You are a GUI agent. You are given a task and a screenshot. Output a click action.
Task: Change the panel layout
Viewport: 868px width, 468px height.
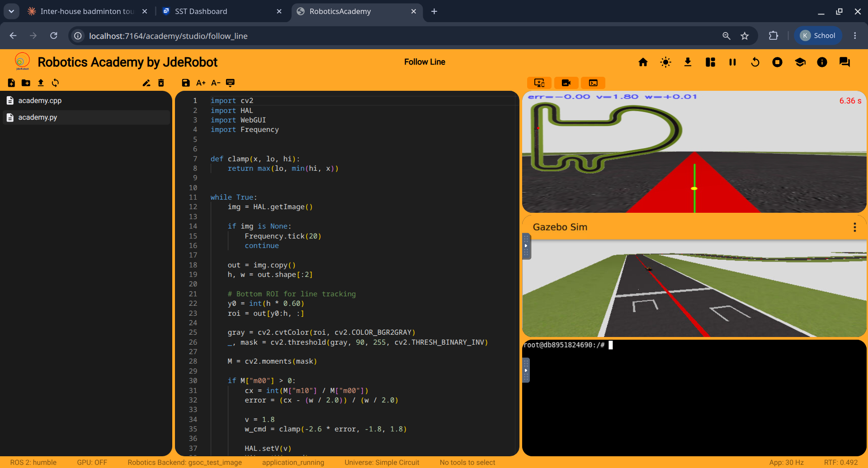[x=710, y=62]
